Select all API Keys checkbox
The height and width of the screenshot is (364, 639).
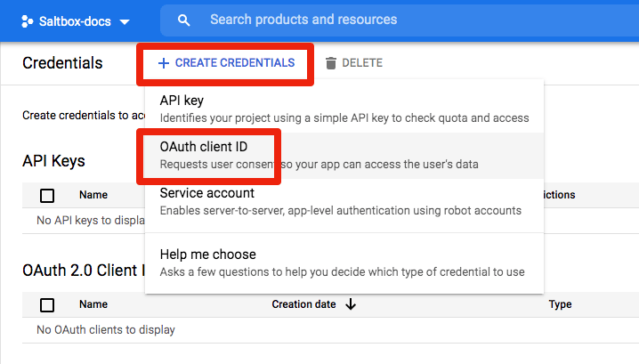point(47,196)
